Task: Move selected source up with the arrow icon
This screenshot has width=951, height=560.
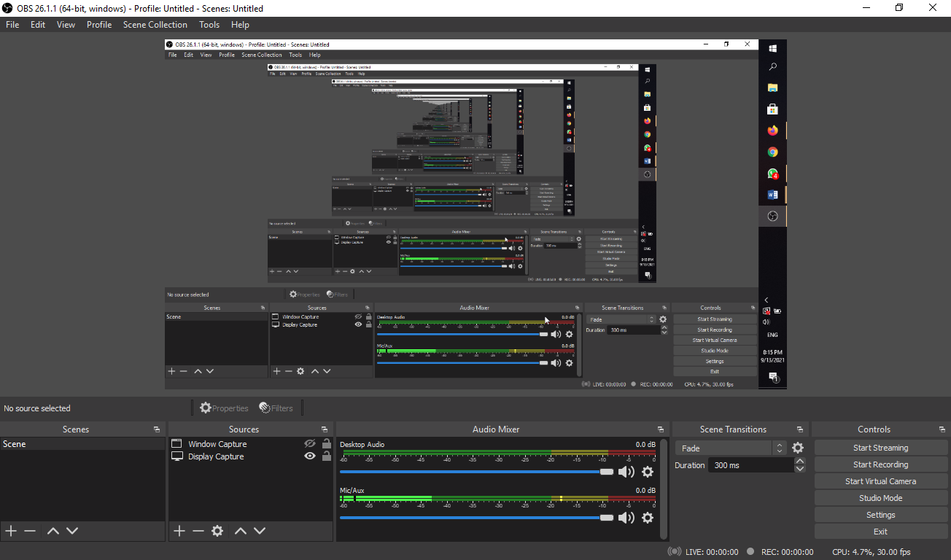Action: (240, 531)
